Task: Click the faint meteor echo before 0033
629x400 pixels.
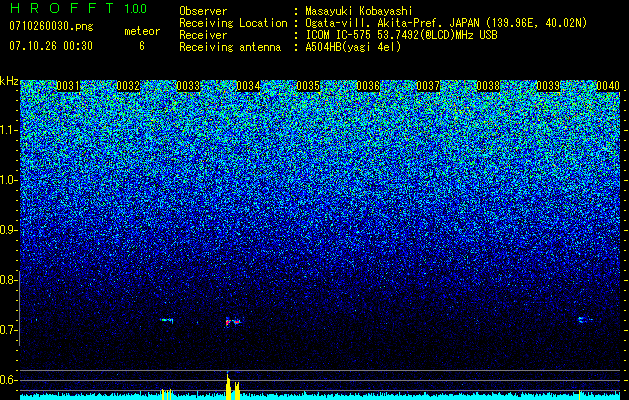Action: 167,320
